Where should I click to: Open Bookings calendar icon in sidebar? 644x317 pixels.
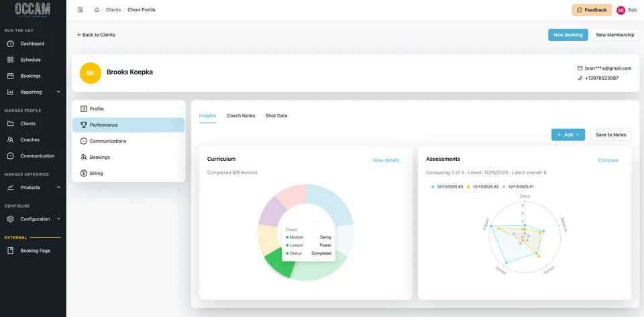click(x=11, y=76)
